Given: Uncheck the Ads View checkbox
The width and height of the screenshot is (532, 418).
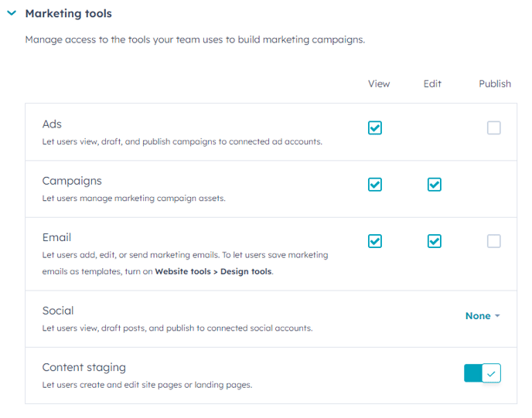Looking at the screenshot, I should (375, 127).
